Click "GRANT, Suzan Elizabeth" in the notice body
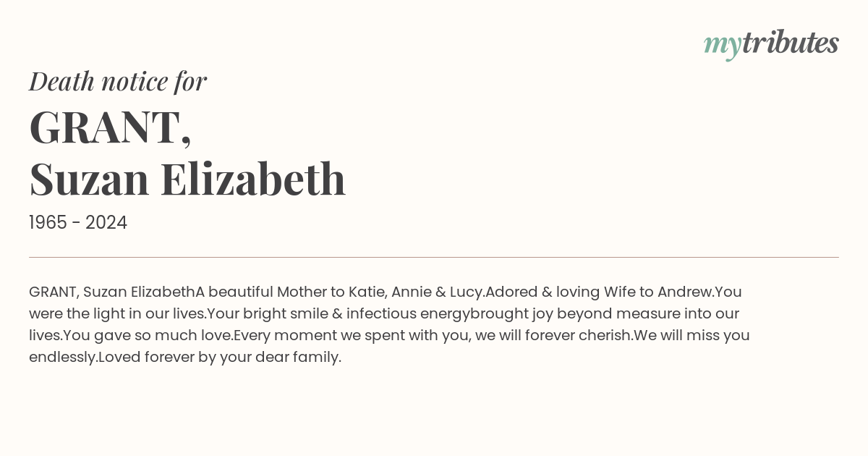 [112, 292]
